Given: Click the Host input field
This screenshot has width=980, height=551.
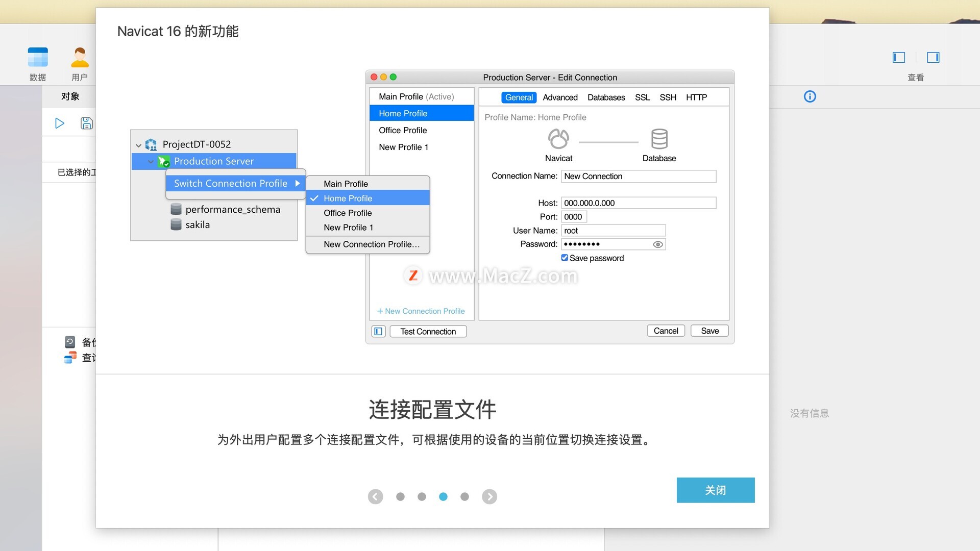Looking at the screenshot, I should pos(638,203).
